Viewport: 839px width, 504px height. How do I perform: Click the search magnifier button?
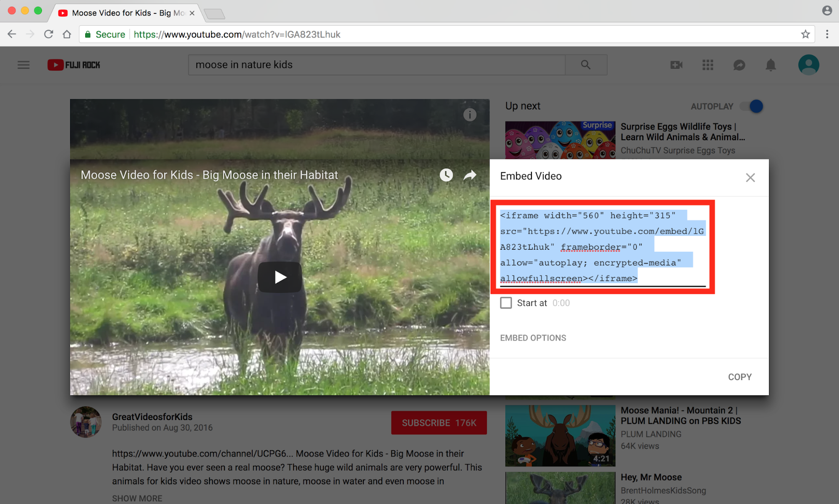585,65
